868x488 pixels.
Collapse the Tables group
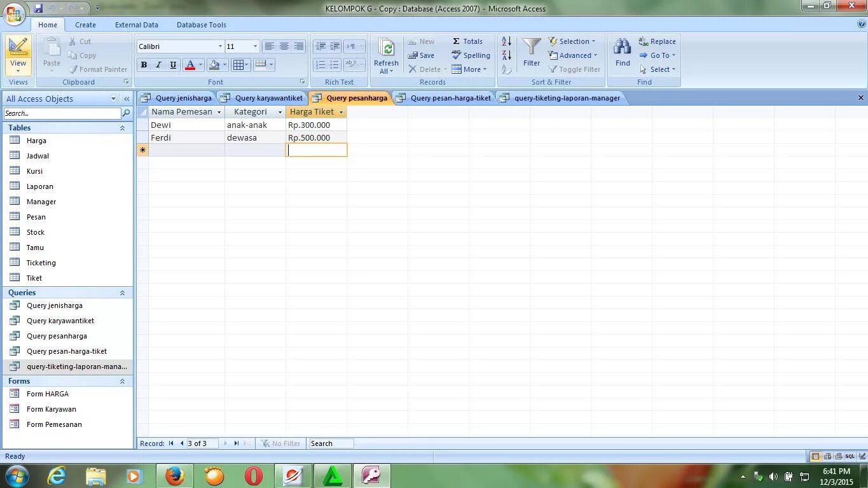point(122,128)
